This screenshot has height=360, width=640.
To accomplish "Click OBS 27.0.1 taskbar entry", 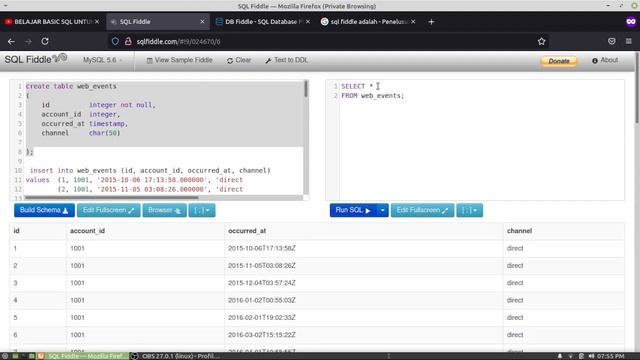I will click(176, 356).
